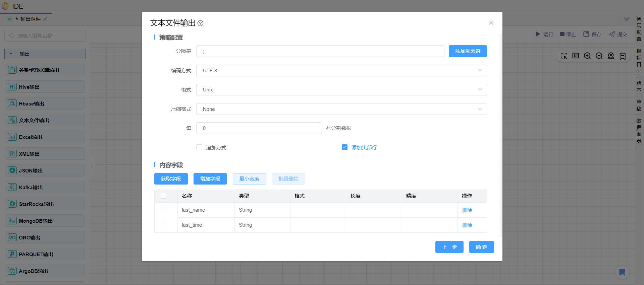644x285 pixels.
Task: Open the 版本 side tab
Action: 639,86
